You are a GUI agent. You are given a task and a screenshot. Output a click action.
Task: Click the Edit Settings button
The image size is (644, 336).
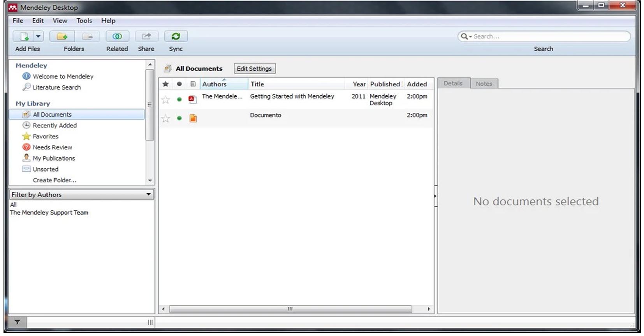tap(254, 68)
